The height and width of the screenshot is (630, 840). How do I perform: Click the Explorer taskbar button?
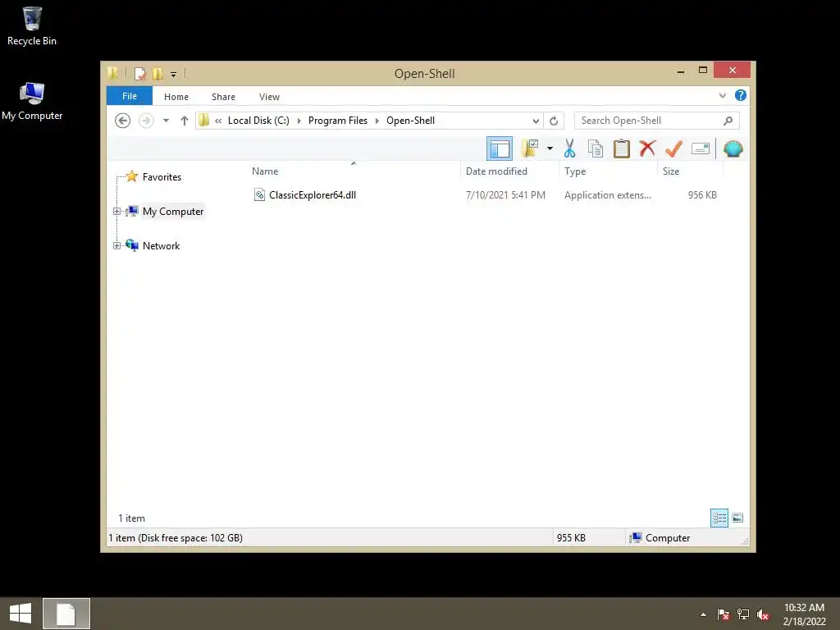pyautogui.click(x=66, y=614)
